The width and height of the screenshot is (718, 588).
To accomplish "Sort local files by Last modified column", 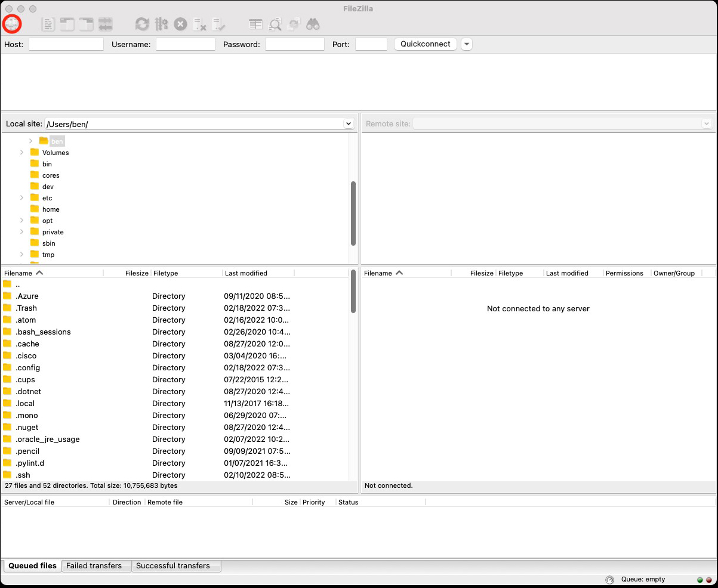I will pos(246,273).
